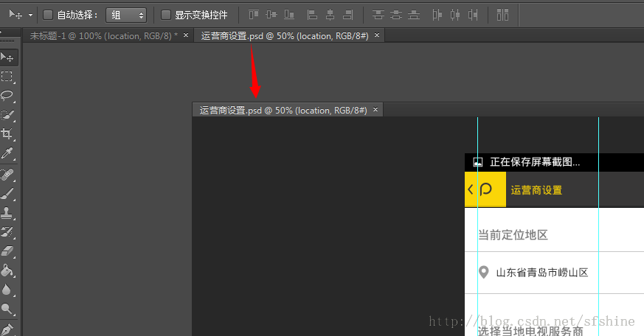
Task: Open Move tool preset picker arrow
Action: [x=30, y=15]
